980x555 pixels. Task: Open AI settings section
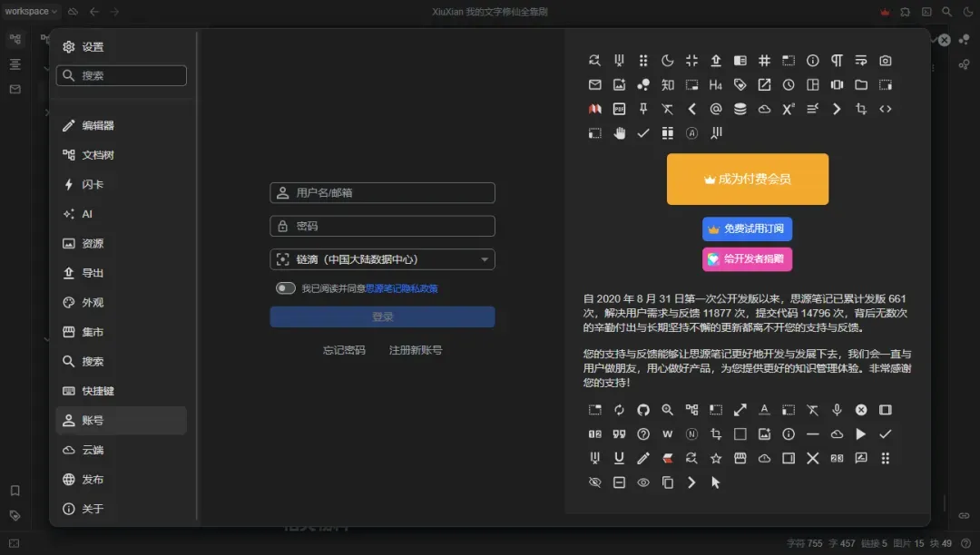click(x=122, y=214)
